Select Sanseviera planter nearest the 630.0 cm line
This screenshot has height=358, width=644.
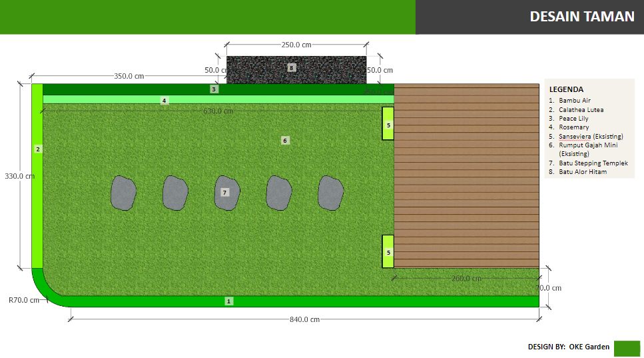click(x=388, y=123)
